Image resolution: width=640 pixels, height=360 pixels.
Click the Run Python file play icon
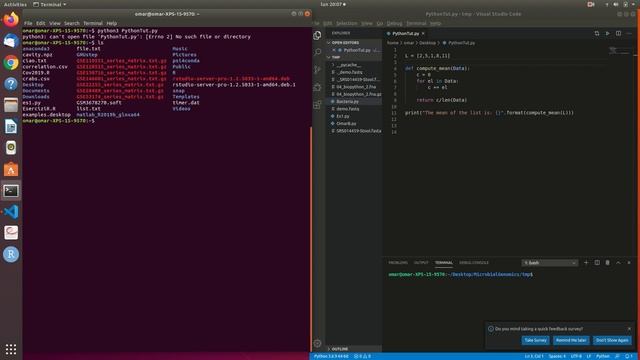[x=607, y=33]
